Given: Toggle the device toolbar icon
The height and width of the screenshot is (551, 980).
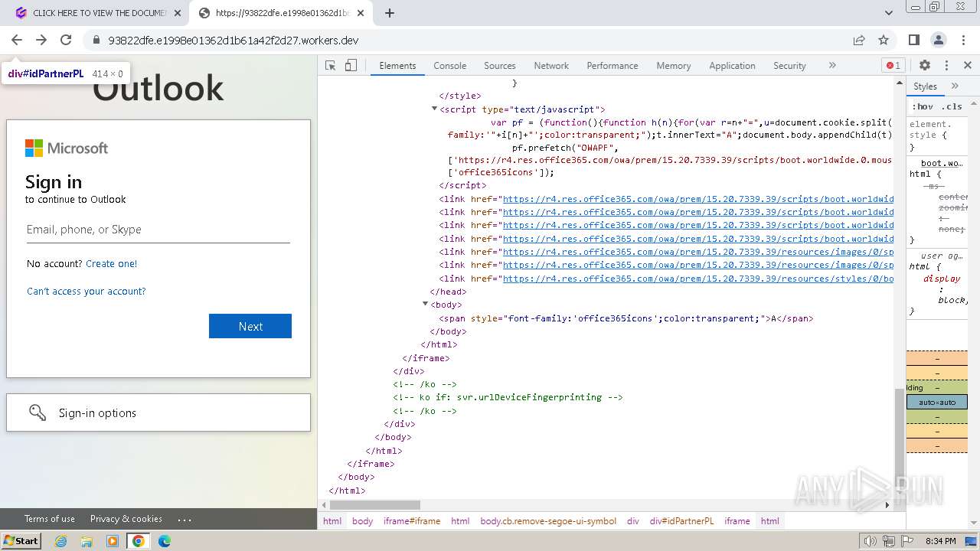Looking at the screenshot, I should tap(351, 66).
